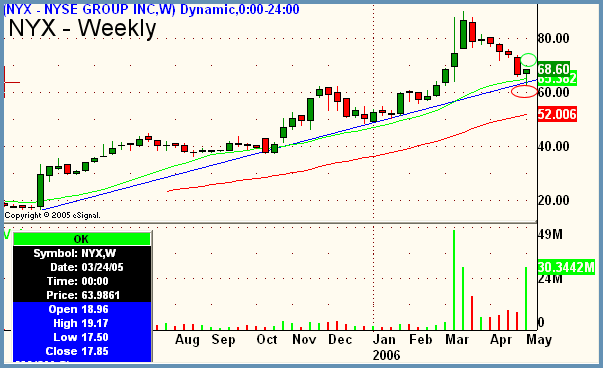Click the Apr label on time axis
This screenshot has height=368, width=603.
click(501, 340)
